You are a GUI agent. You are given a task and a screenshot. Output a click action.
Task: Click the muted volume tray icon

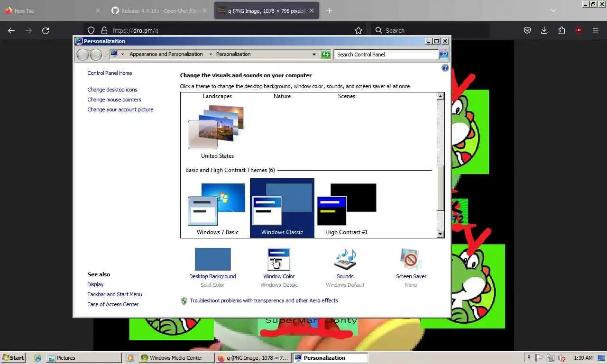pos(562,358)
